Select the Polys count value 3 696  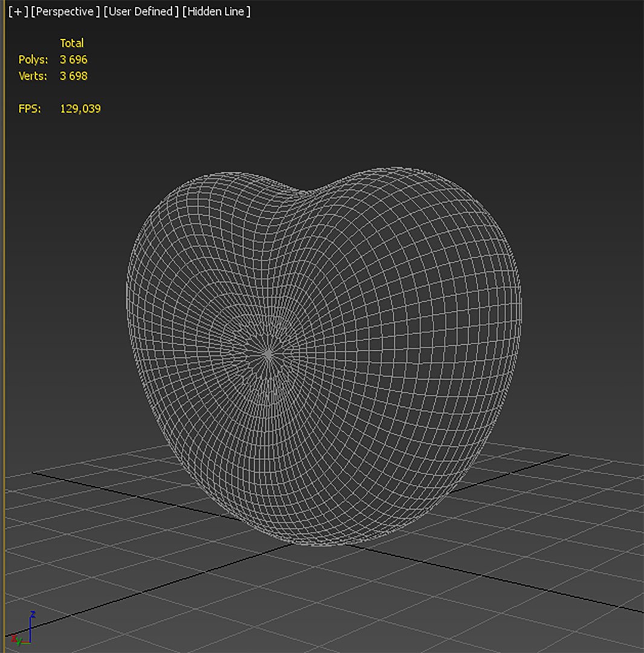click(x=74, y=59)
